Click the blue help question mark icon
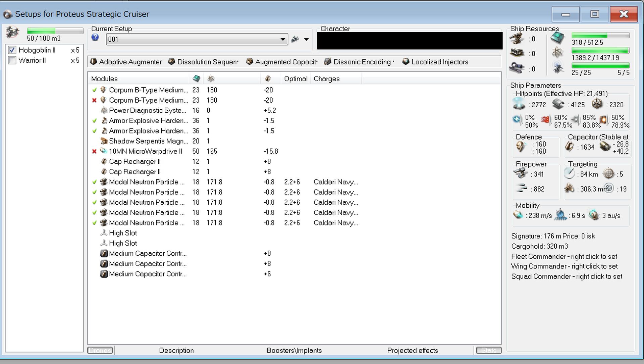 (x=95, y=38)
